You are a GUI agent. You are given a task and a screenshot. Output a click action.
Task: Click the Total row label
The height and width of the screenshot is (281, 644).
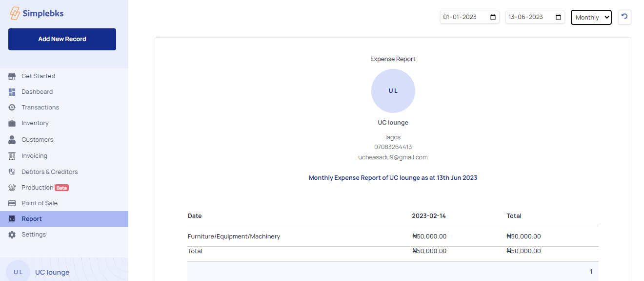coord(195,251)
